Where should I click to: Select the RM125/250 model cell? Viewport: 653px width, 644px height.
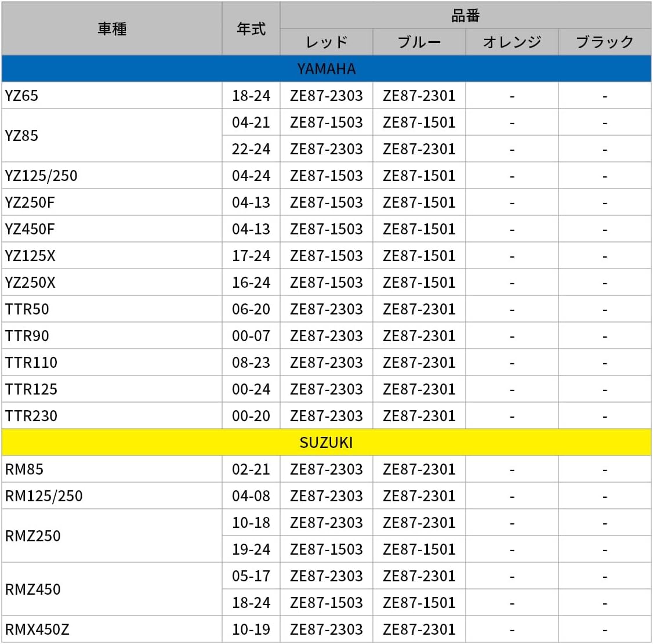coord(111,495)
